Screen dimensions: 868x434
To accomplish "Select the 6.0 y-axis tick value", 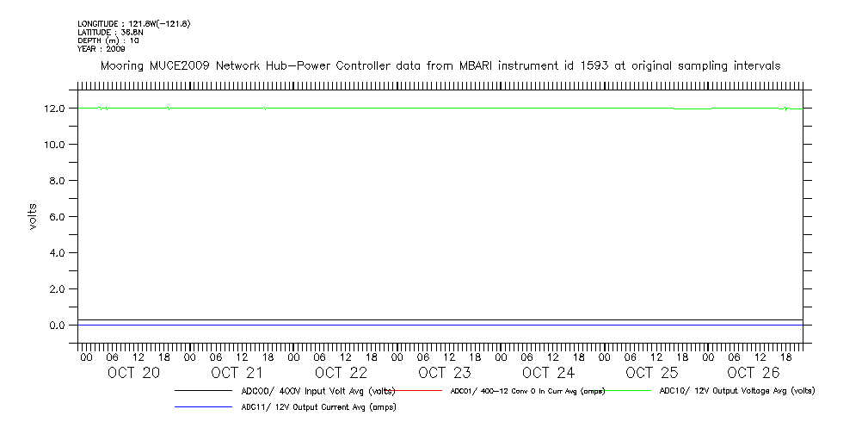I will click(x=59, y=217).
